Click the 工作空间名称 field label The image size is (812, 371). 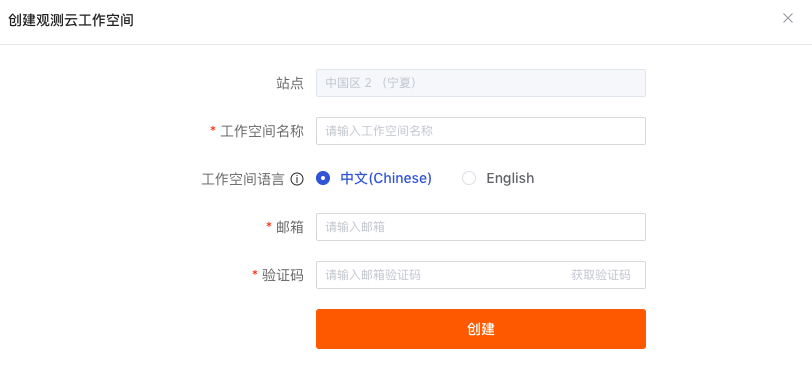(x=262, y=131)
